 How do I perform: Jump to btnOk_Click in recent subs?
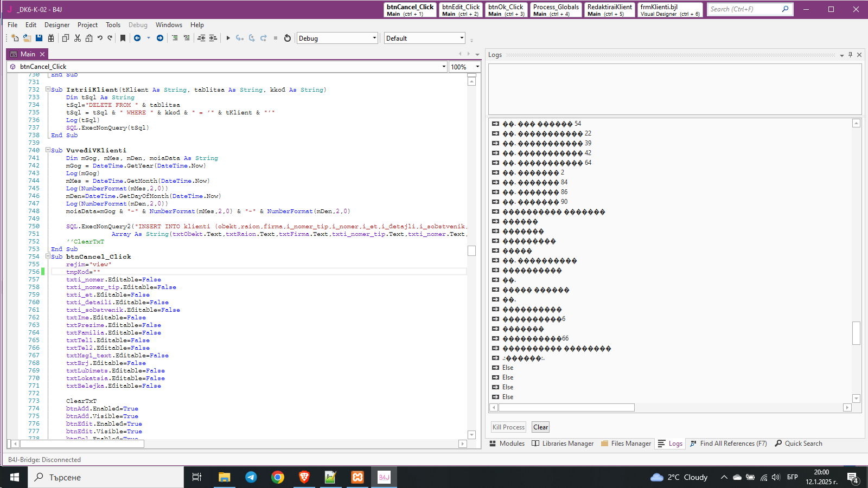[x=506, y=10]
